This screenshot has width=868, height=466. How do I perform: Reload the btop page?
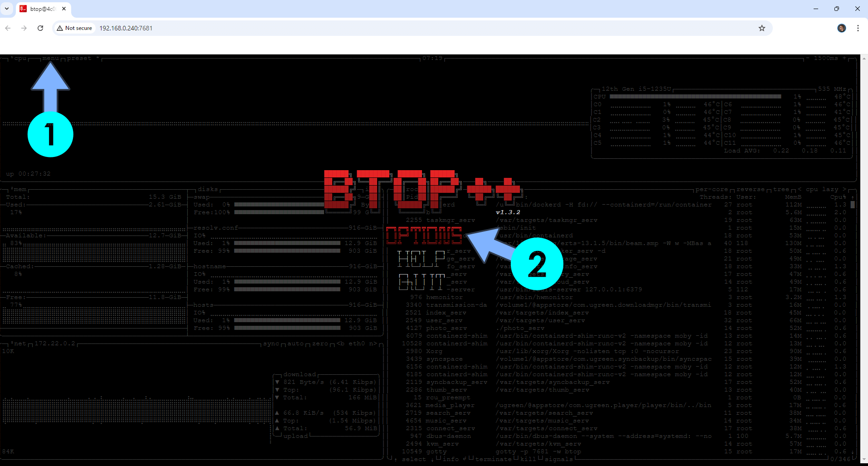coord(40,28)
